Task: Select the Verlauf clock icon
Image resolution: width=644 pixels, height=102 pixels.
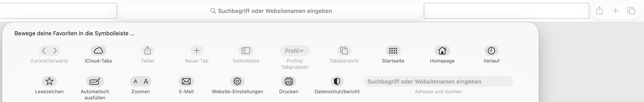Action: (x=491, y=51)
